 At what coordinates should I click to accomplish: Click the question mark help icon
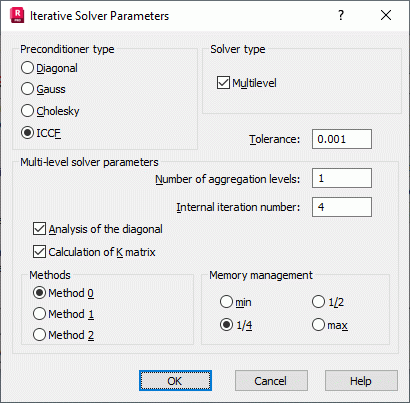click(341, 15)
